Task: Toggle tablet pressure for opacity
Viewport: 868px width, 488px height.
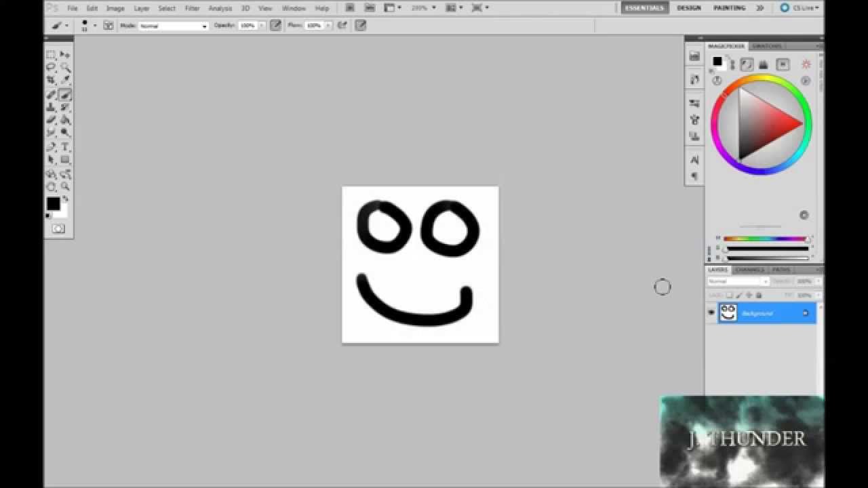Action: (276, 25)
